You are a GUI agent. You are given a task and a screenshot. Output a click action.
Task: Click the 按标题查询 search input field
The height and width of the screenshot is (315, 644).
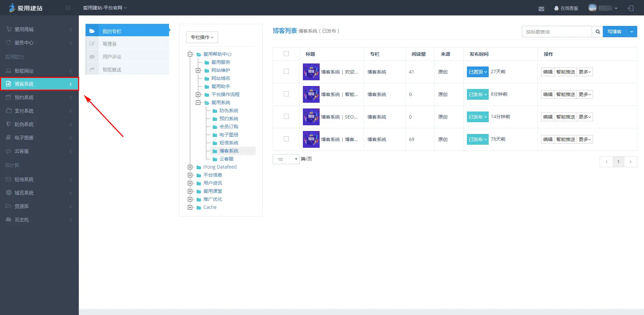[x=556, y=32]
